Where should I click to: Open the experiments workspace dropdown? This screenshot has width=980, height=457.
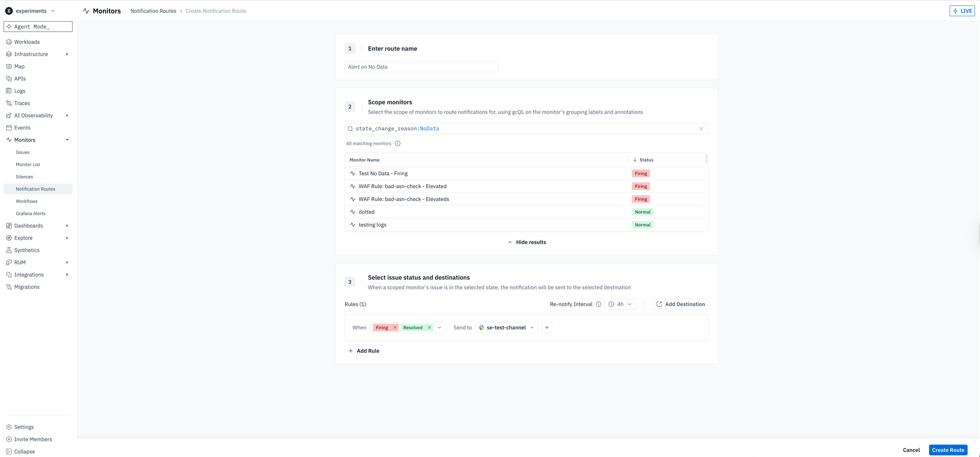tap(53, 11)
